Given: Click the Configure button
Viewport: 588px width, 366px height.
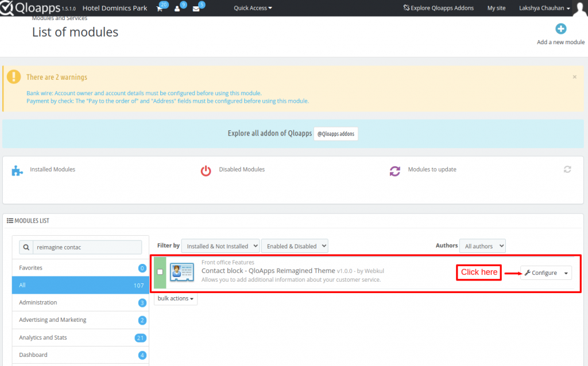Looking at the screenshot, I should [x=541, y=273].
